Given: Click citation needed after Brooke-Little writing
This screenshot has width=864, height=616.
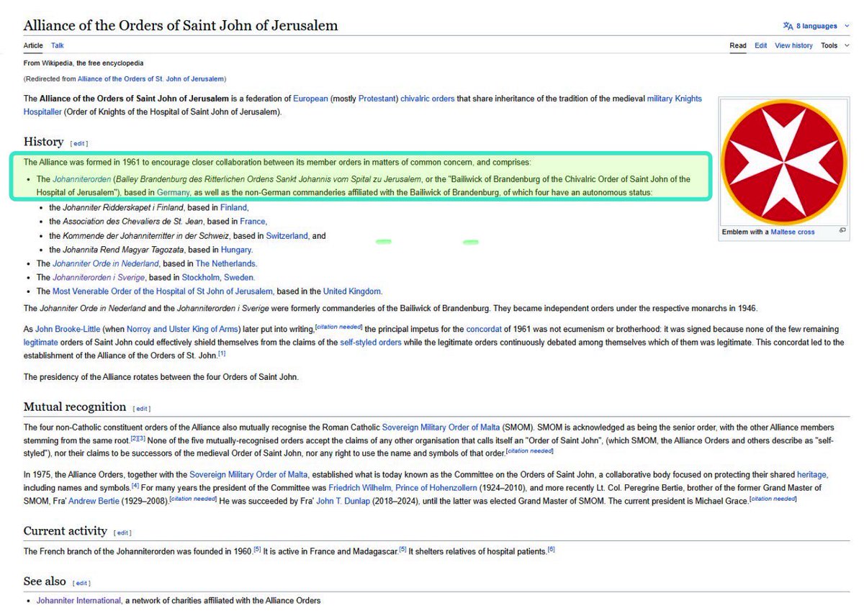Looking at the screenshot, I should tap(339, 327).
